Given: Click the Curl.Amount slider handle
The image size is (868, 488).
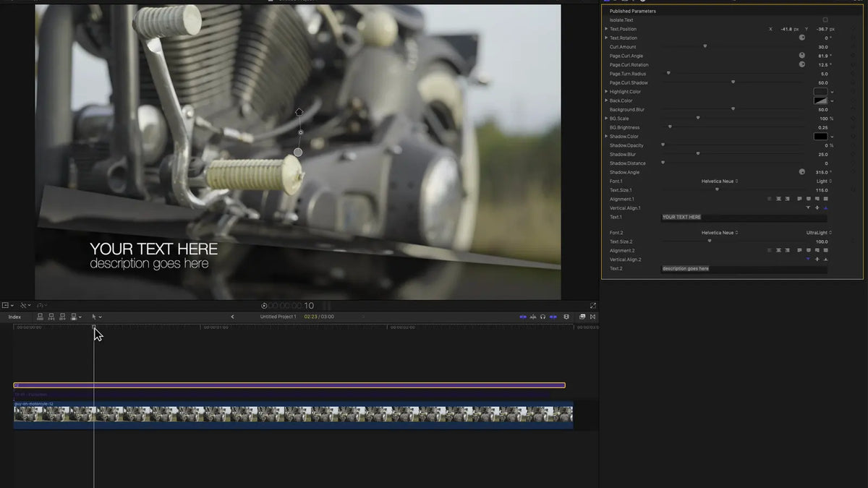Looking at the screenshot, I should [x=705, y=46].
